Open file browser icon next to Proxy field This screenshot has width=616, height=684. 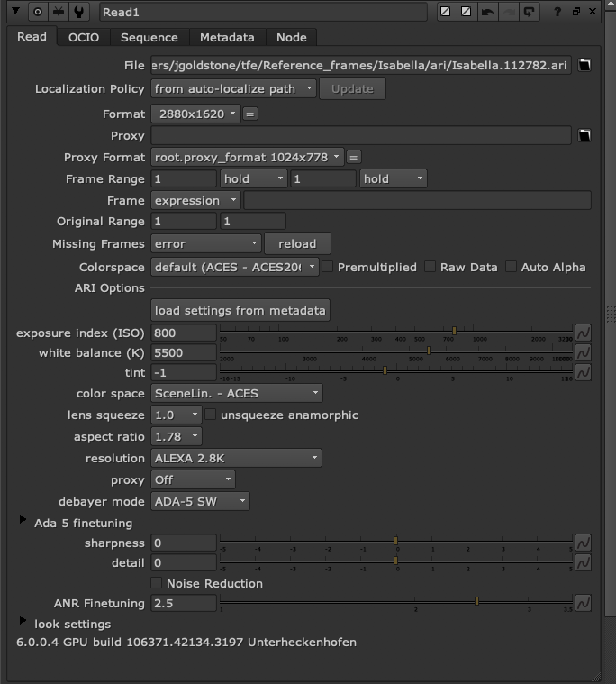(584, 136)
